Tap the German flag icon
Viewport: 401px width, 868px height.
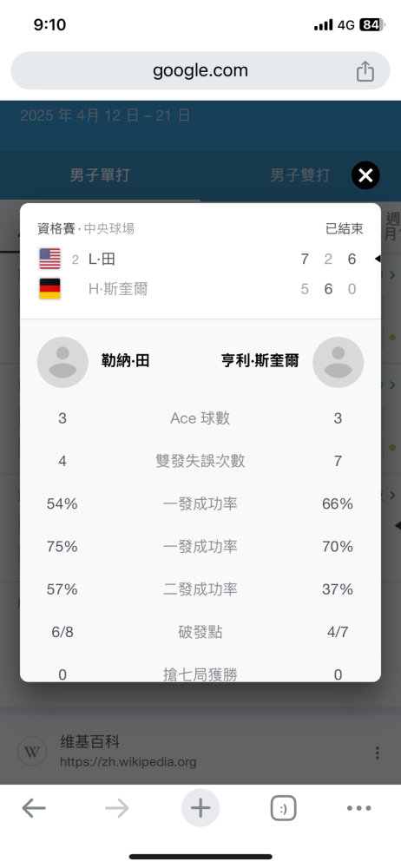(49, 289)
